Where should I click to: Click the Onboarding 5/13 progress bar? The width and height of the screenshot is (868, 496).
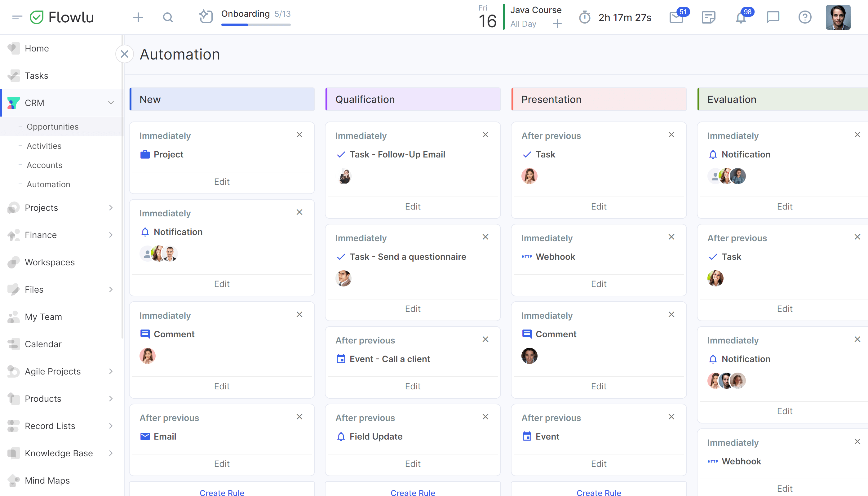(x=256, y=24)
